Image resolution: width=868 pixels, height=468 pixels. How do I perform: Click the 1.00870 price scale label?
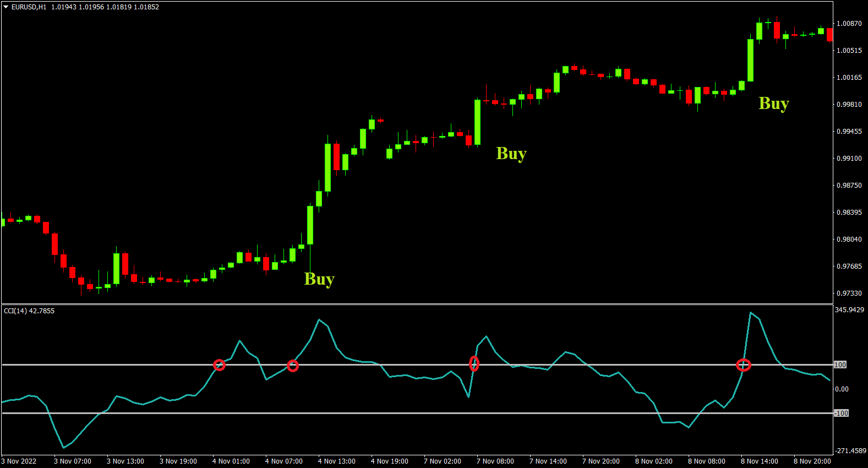[849, 24]
